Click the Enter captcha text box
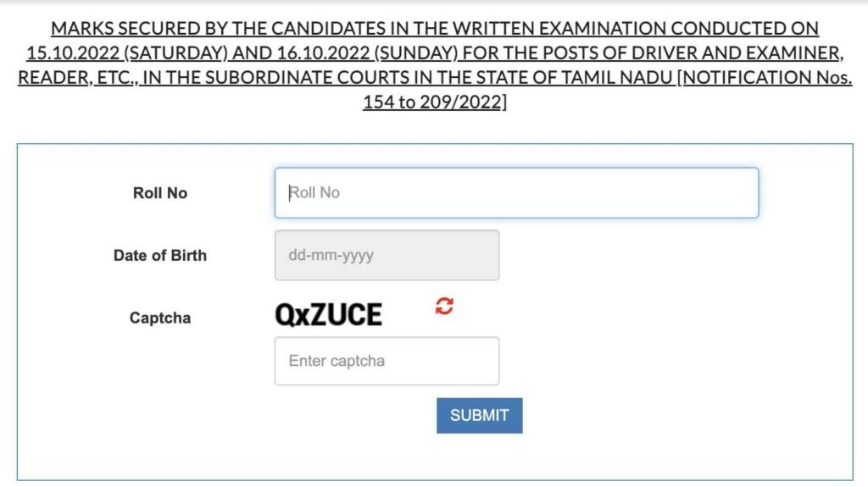The height and width of the screenshot is (487, 868). click(x=387, y=361)
